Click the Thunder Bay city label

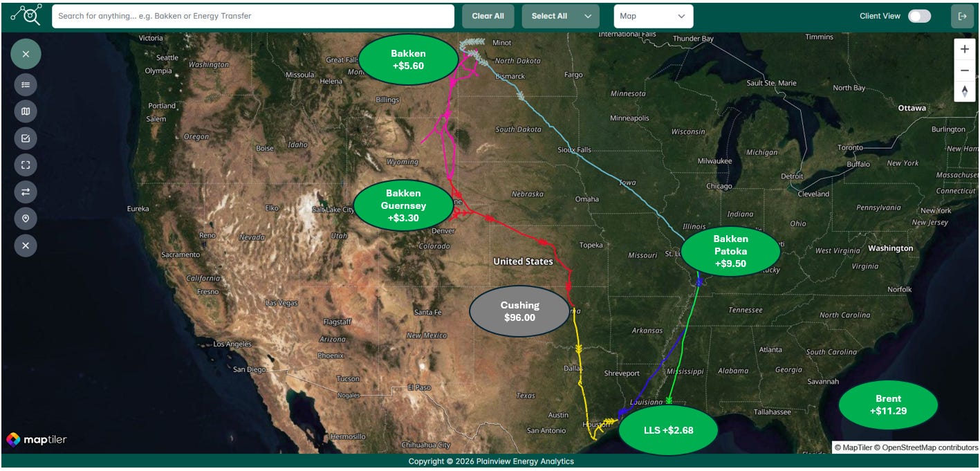point(693,39)
